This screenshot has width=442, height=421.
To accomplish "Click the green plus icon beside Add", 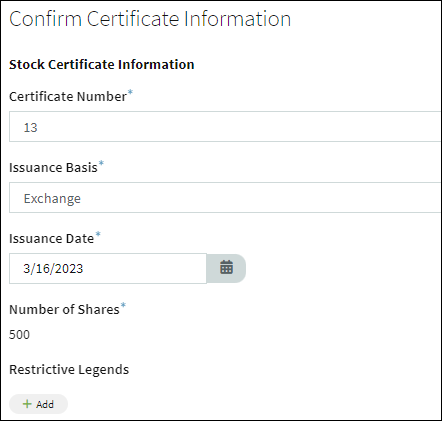I will point(27,404).
